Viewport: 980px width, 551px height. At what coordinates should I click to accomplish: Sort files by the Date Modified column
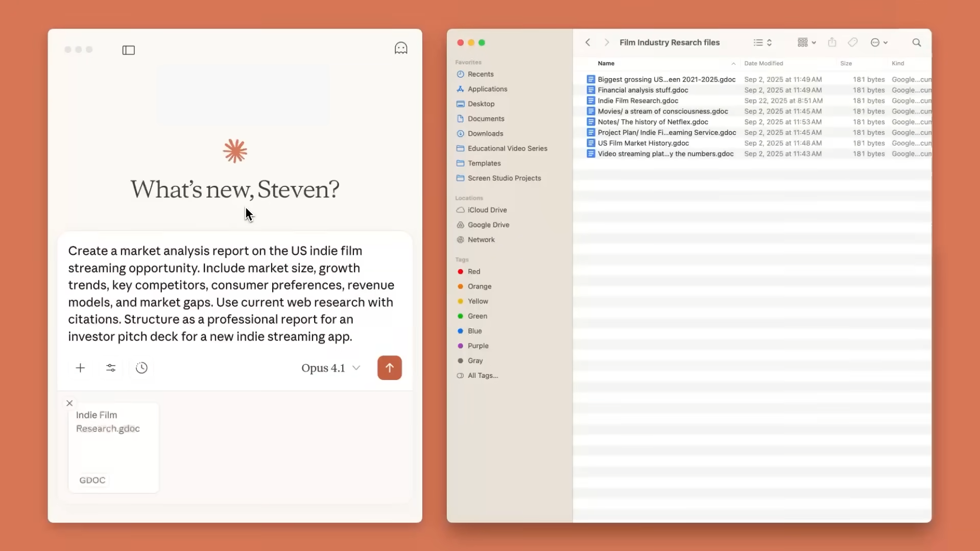click(763, 64)
